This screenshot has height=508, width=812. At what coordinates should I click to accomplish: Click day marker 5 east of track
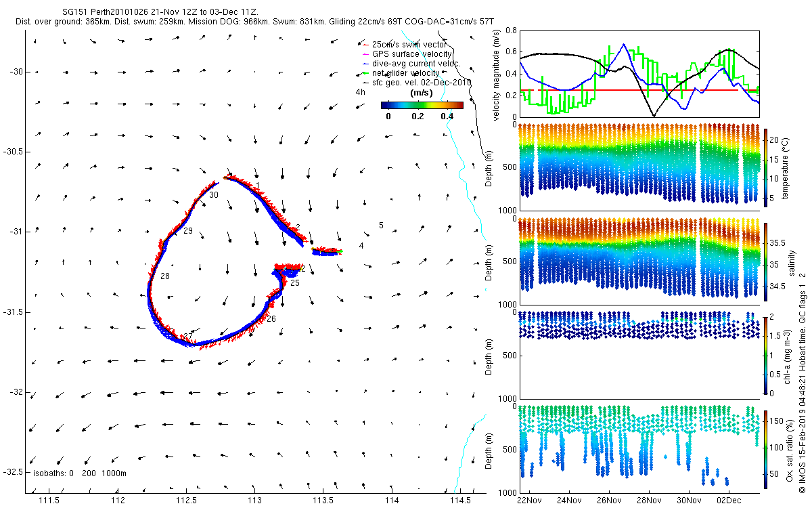pos(381,225)
